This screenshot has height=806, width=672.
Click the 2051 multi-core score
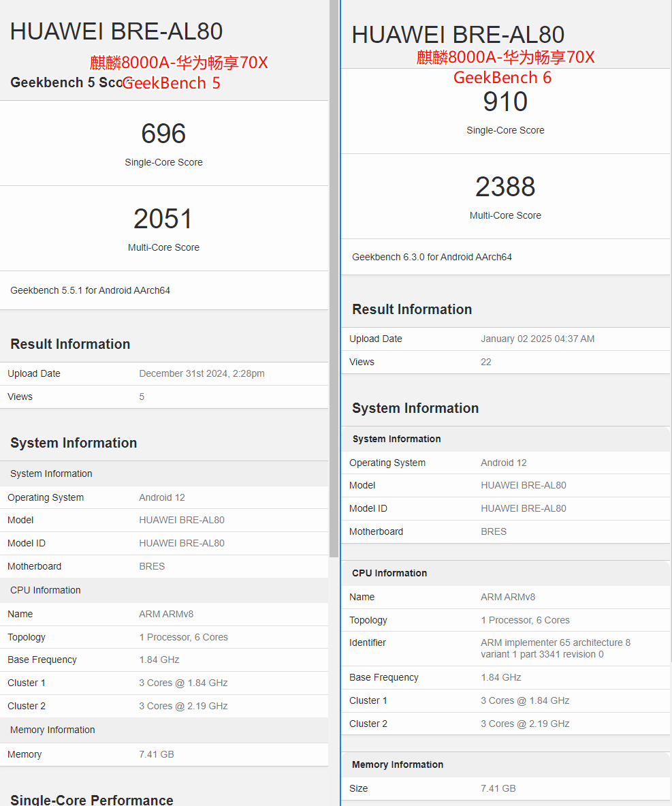tap(163, 219)
